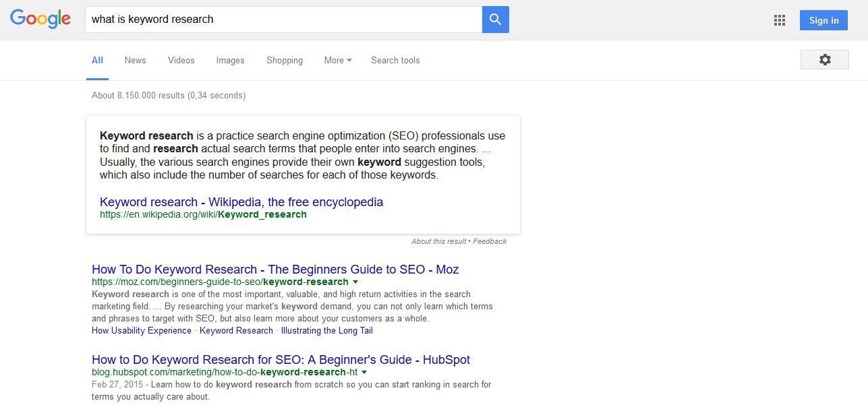Click the Feedback link
Screen dimensions: 868x407
[490, 241]
